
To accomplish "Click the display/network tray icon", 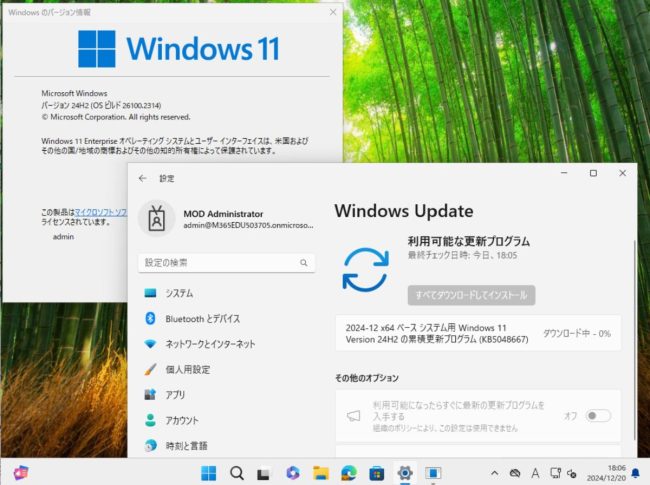I will [555, 473].
